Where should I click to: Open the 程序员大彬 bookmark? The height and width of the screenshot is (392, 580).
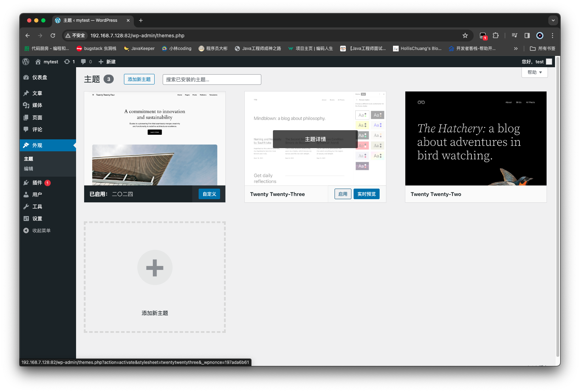(213, 49)
